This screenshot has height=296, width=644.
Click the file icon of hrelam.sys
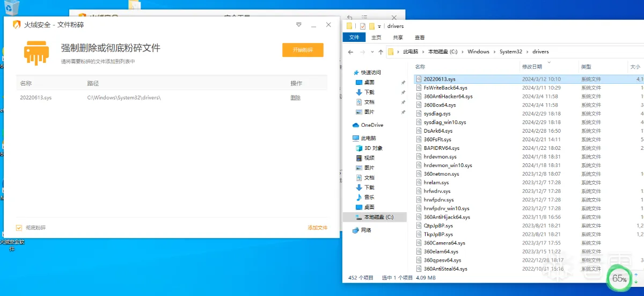click(419, 182)
